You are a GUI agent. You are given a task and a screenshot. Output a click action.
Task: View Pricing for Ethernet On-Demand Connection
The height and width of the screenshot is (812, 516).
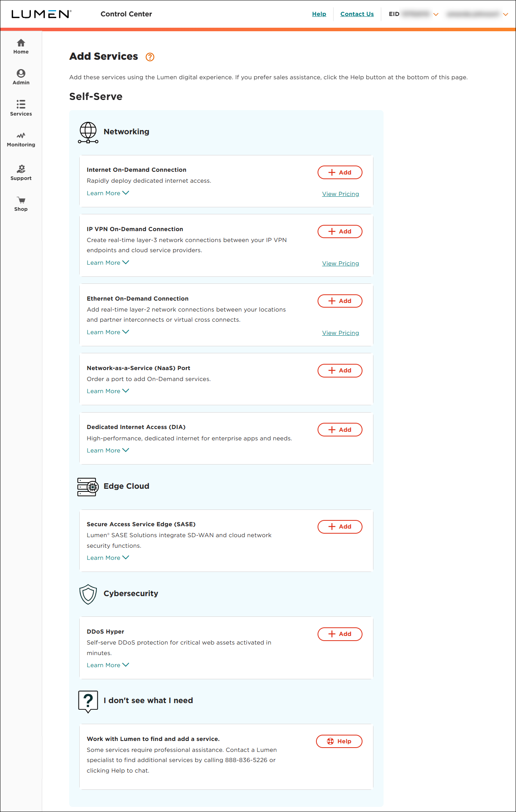click(x=341, y=333)
